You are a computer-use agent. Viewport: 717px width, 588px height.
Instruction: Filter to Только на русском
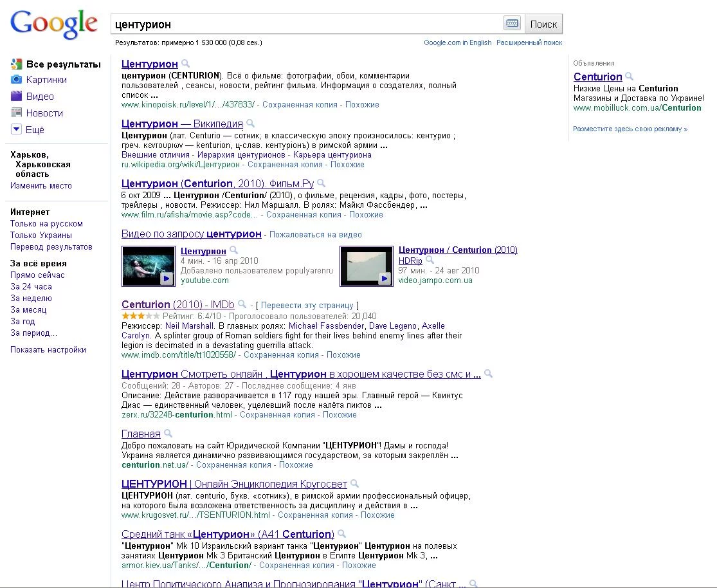click(x=46, y=224)
